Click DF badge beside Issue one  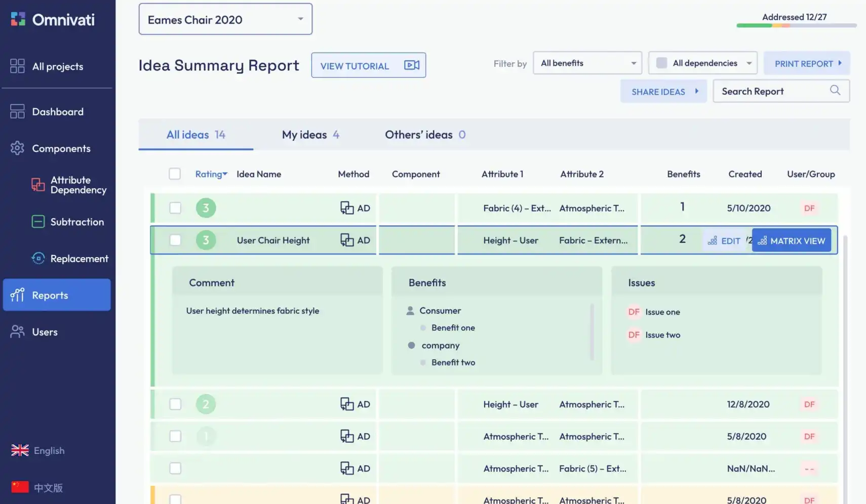(634, 312)
